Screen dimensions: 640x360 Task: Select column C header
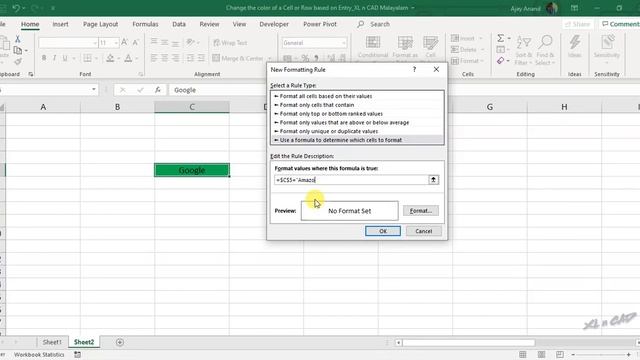(192, 107)
